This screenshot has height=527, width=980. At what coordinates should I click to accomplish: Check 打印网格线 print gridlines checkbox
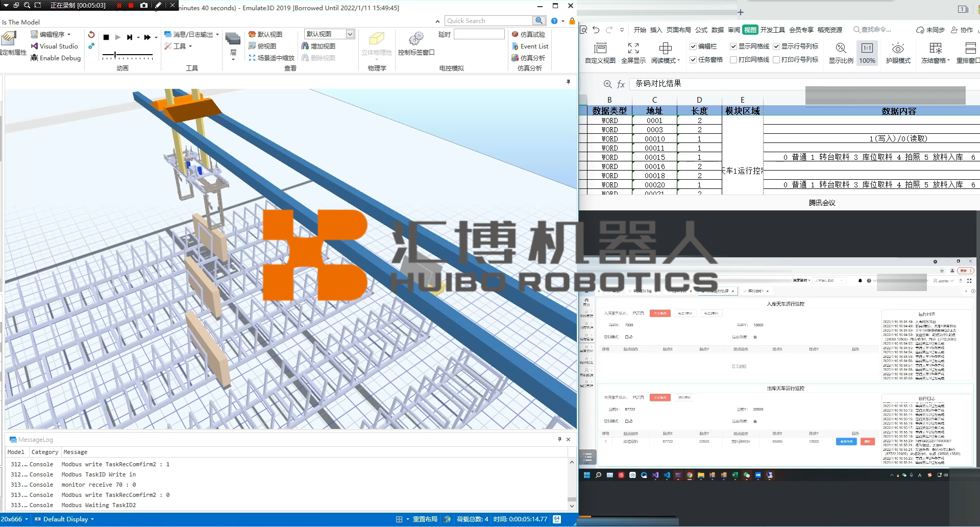pos(733,60)
